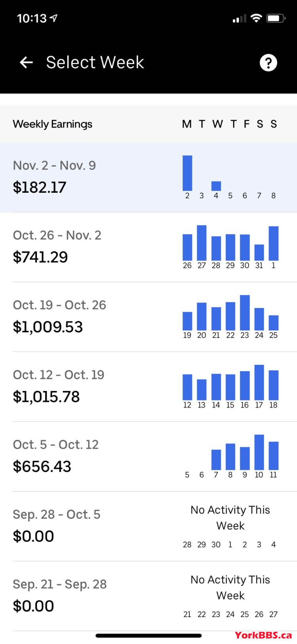Tap the back arrow icon
Screen dimensions: 297x644
tap(26, 62)
